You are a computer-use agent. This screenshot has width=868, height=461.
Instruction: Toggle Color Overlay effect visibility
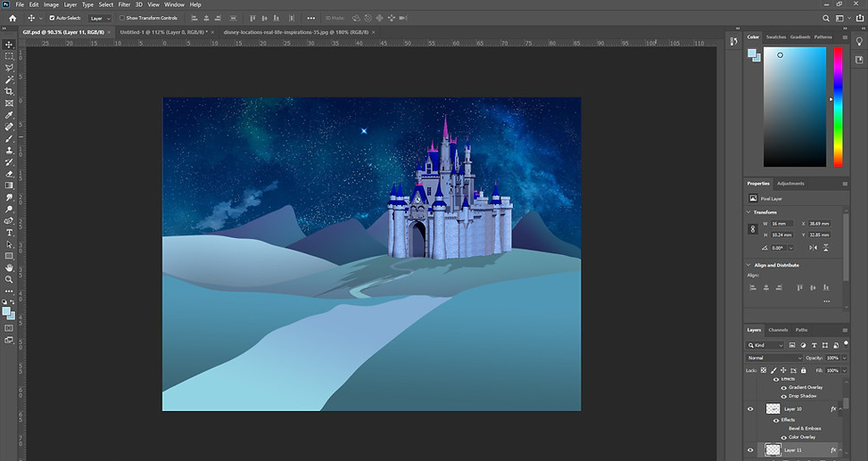click(x=784, y=437)
